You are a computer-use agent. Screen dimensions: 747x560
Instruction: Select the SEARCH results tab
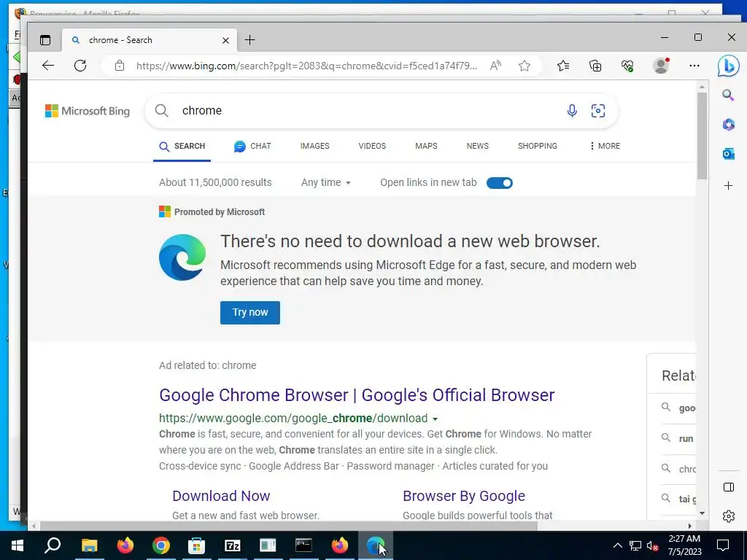(x=182, y=146)
